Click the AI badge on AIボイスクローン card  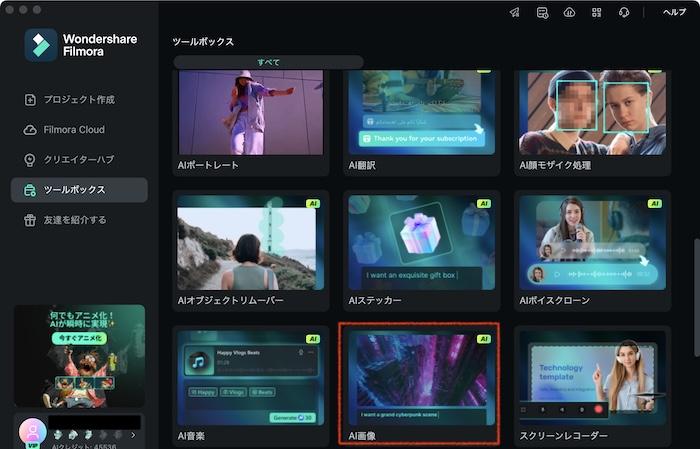click(654, 204)
